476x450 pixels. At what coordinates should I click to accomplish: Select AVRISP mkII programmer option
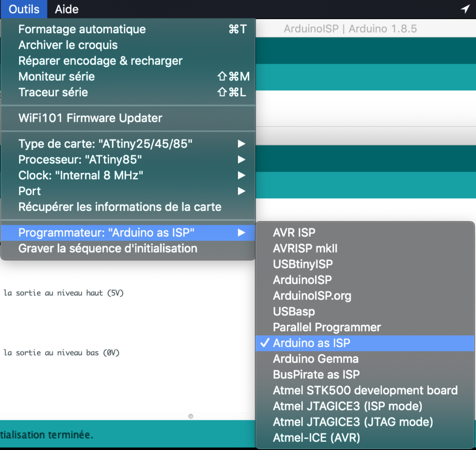pos(305,249)
